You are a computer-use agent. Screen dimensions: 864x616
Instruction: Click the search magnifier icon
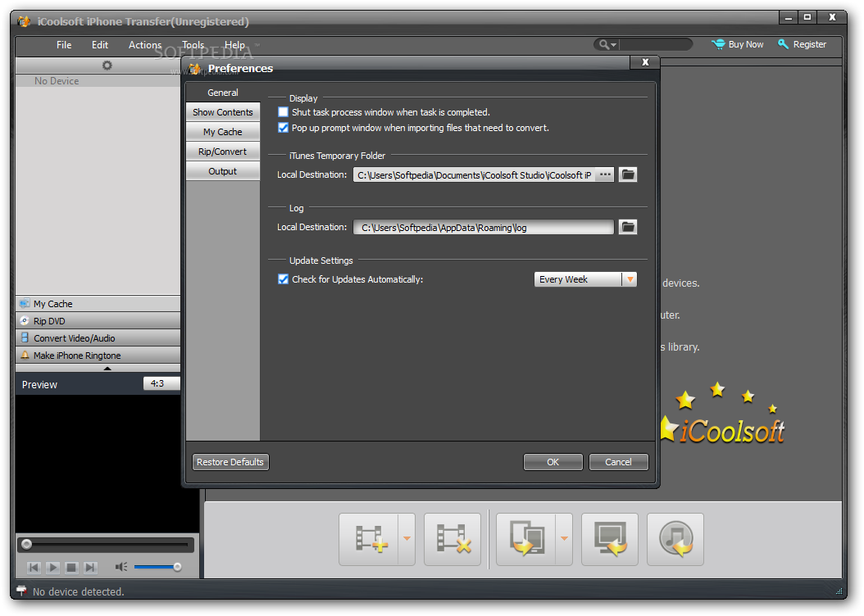tap(604, 44)
